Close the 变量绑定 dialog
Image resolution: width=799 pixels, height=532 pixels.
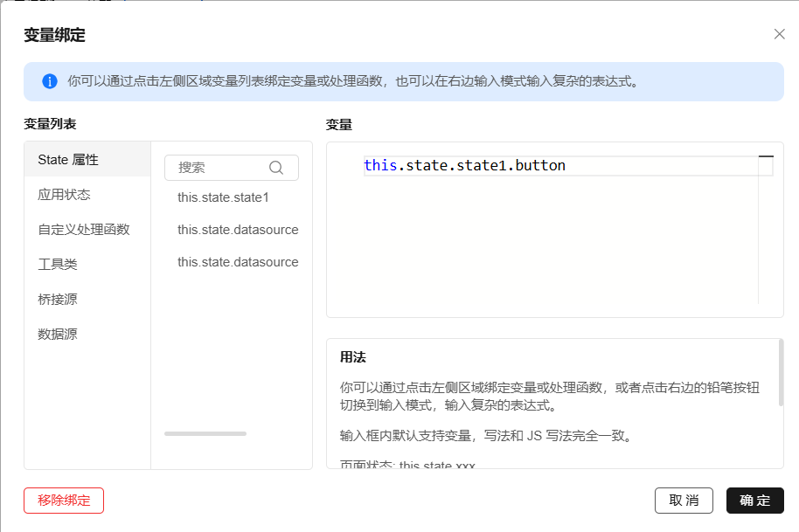tap(779, 34)
